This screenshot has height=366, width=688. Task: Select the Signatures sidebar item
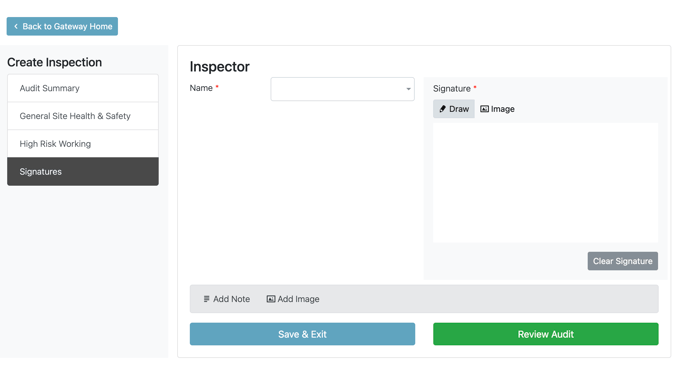pyautogui.click(x=83, y=172)
